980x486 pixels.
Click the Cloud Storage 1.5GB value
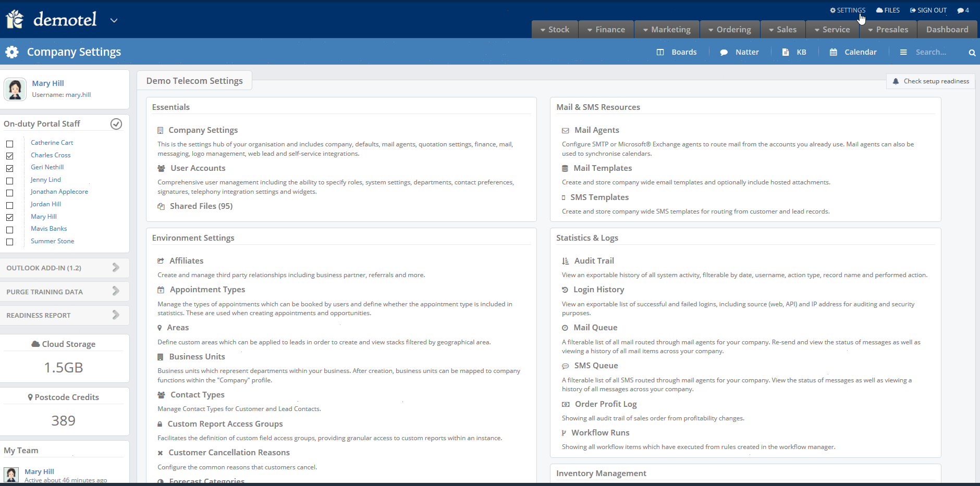click(x=64, y=368)
